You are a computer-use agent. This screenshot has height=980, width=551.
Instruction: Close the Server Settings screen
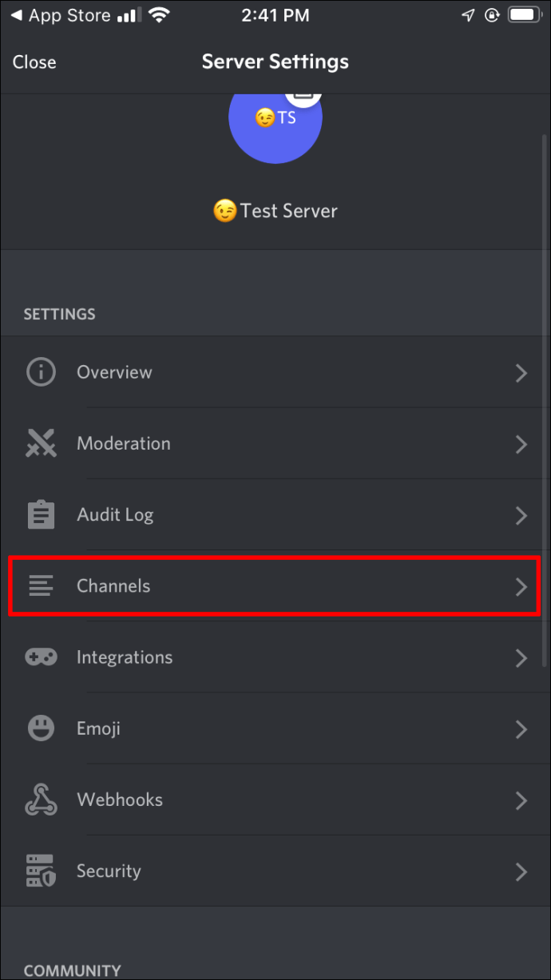(x=34, y=62)
